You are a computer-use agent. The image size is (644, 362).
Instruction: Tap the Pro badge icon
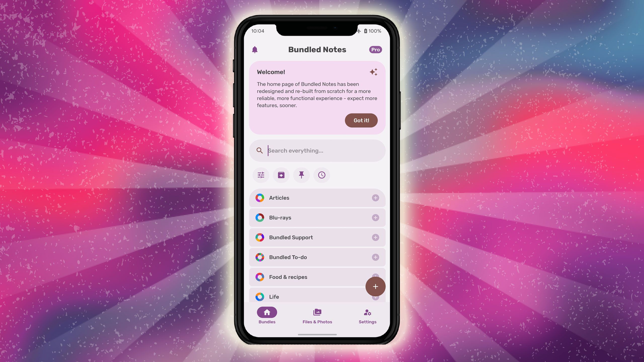pos(375,50)
